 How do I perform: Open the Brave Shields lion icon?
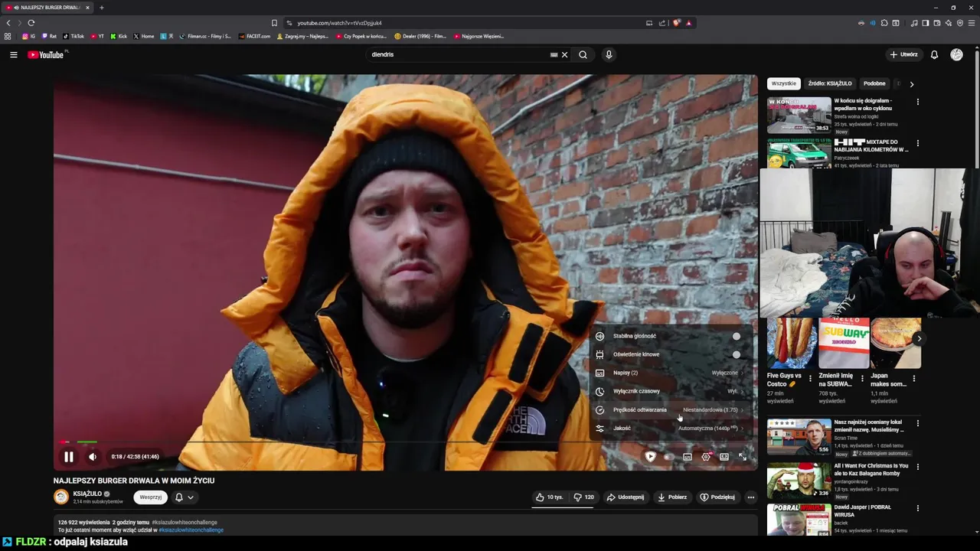pyautogui.click(x=677, y=23)
